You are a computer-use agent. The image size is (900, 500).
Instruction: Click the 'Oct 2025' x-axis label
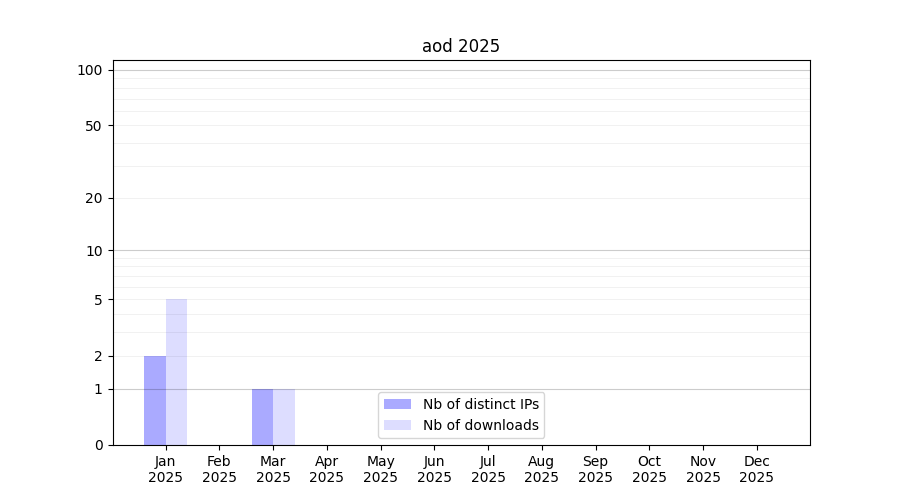tap(649, 469)
